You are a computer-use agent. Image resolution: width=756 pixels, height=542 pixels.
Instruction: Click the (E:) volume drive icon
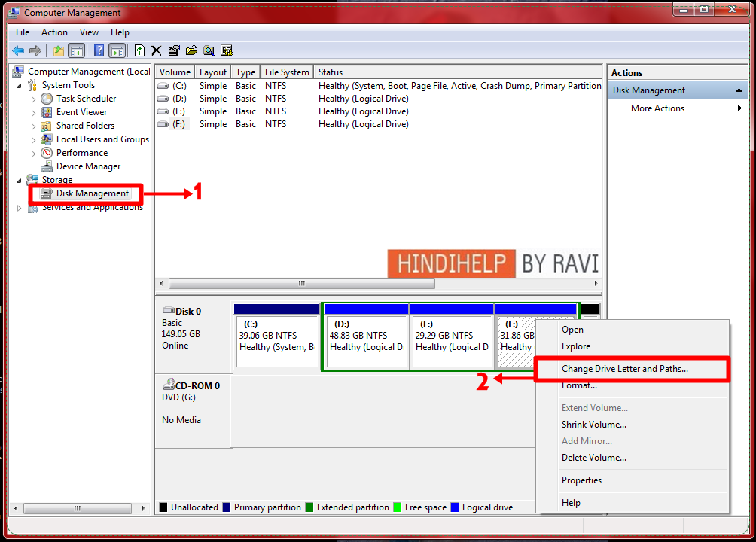click(163, 111)
